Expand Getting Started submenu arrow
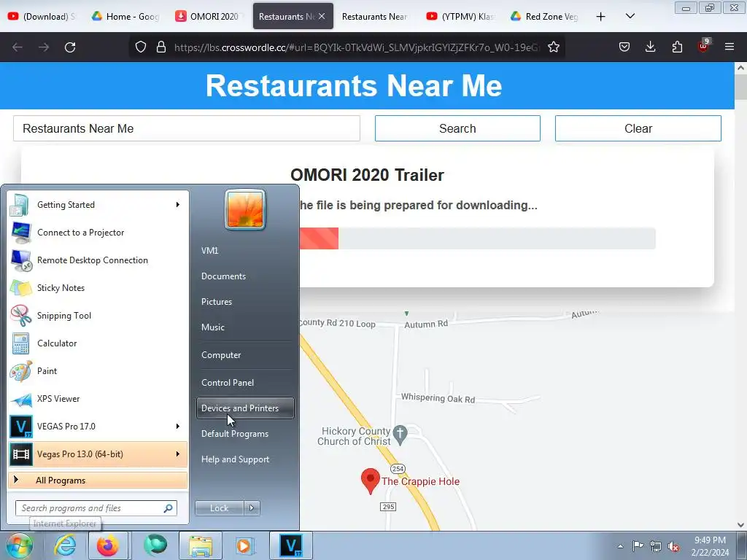The width and height of the screenshot is (747, 560). tap(178, 205)
